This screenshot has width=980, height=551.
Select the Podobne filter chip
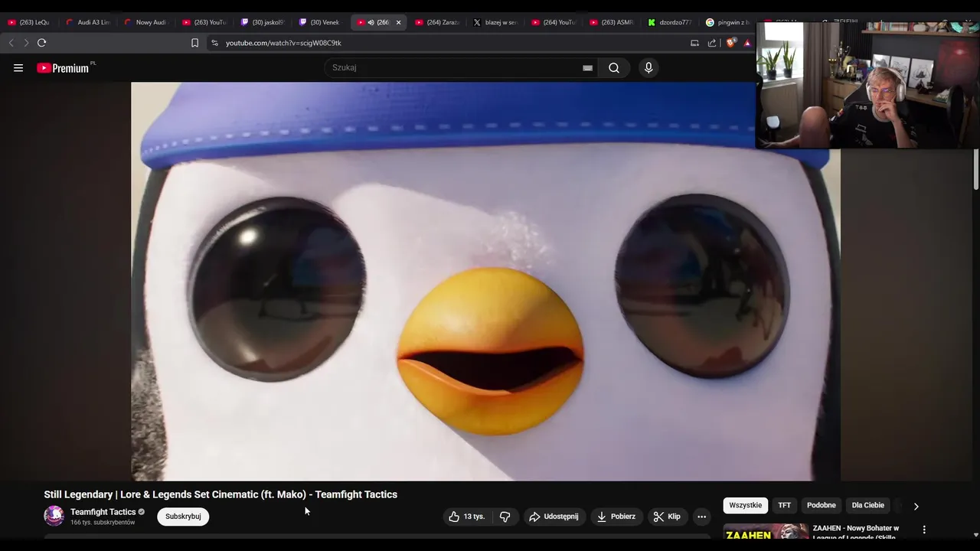(x=822, y=506)
